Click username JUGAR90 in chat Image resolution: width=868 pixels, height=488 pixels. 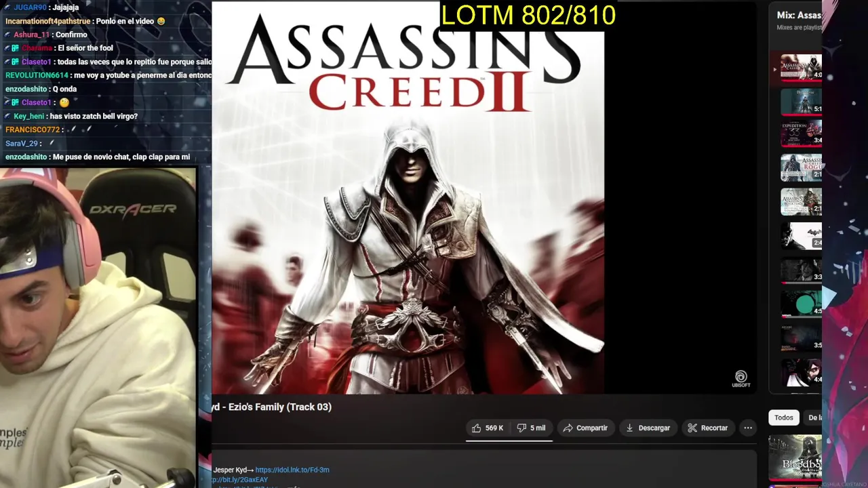point(31,7)
